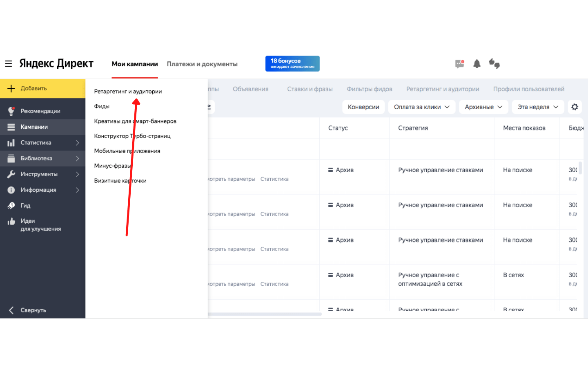Click the Конверсии button
588x368 pixels.
coord(363,107)
